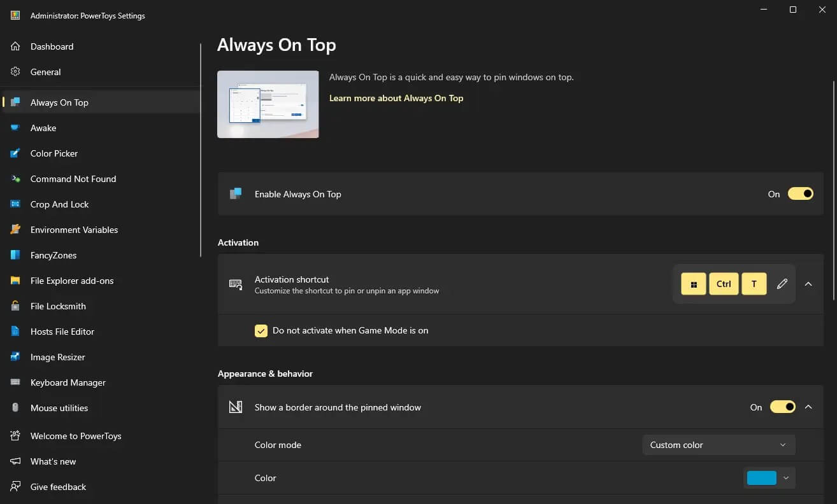Viewport: 837px width, 504px height.
Task: Click the sidebar navigation scrollbar
Action: (x=201, y=150)
